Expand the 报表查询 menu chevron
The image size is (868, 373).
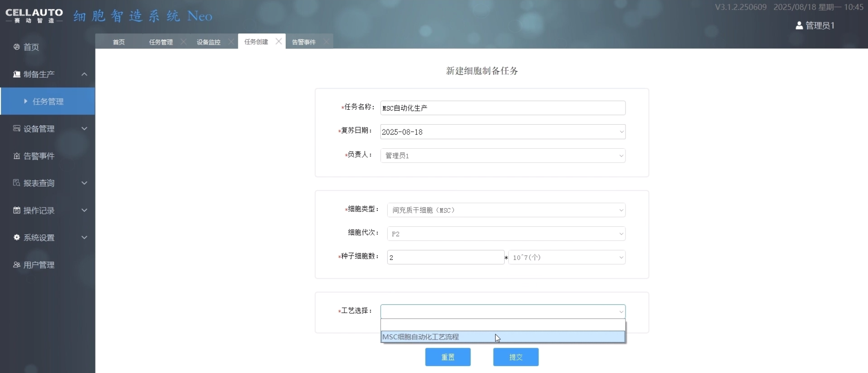point(84,183)
